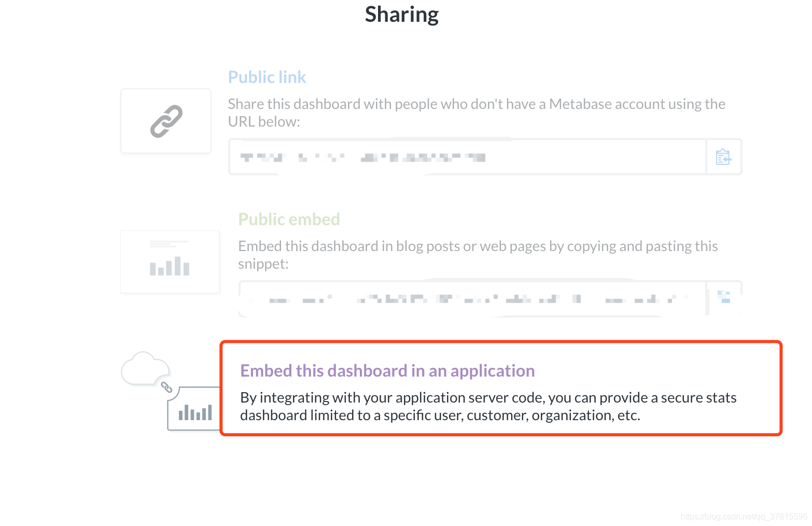Click the embed snippet input field

pyautogui.click(x=467, y=298)
